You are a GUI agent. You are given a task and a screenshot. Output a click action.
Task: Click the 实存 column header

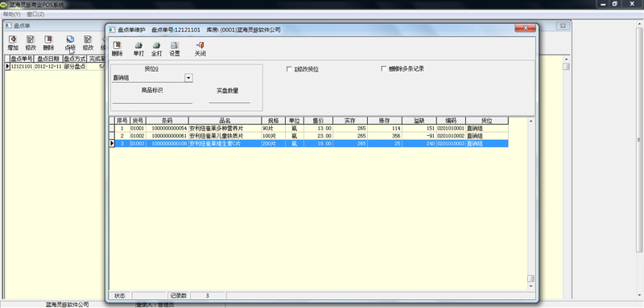[x=350, y=121]
